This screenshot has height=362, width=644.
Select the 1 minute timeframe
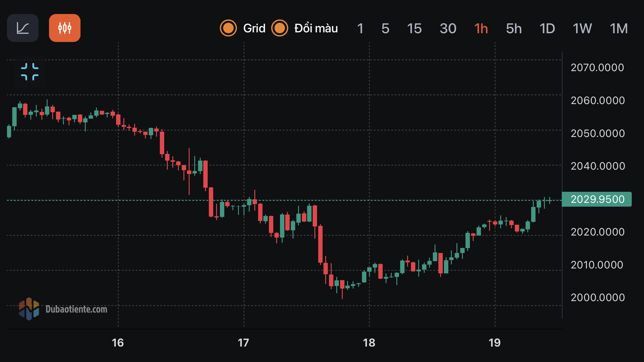[x=360, y=29]
